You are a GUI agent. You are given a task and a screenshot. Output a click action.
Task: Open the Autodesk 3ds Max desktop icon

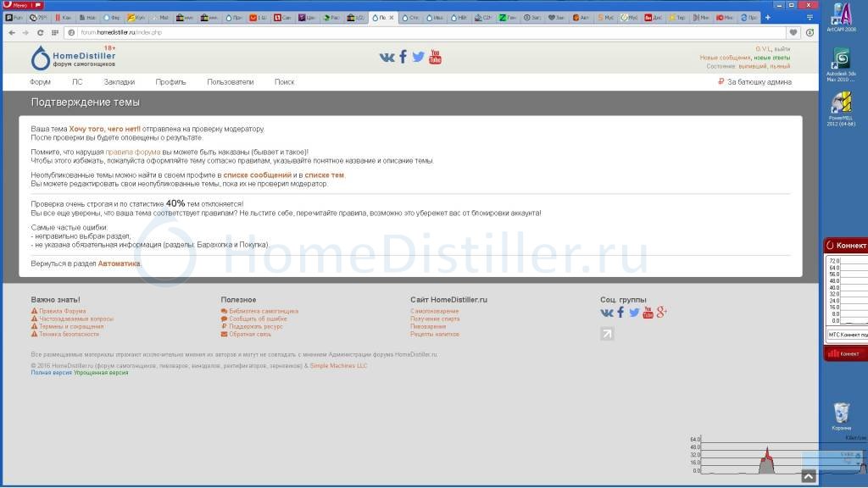point(841,64)
